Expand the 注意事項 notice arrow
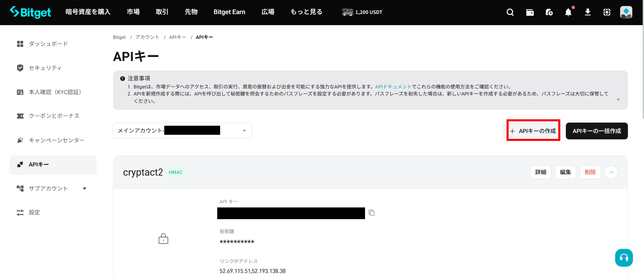The image size is (644, 276). (x=618, y=100)
